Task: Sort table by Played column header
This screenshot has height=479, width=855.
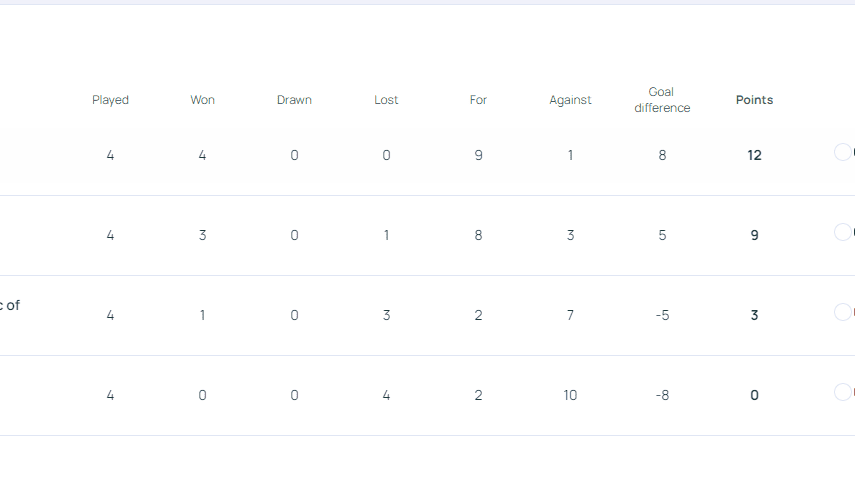Action: [x=110, y=100]
